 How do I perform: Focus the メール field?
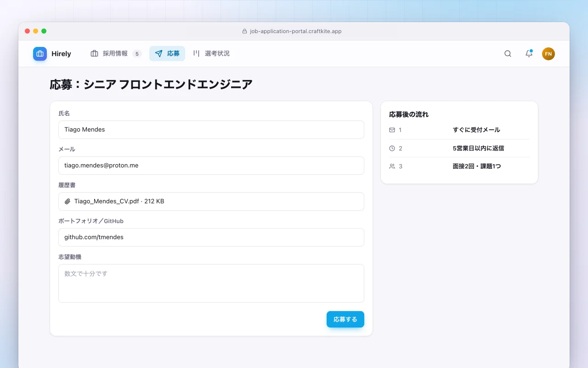coord(211,166)
